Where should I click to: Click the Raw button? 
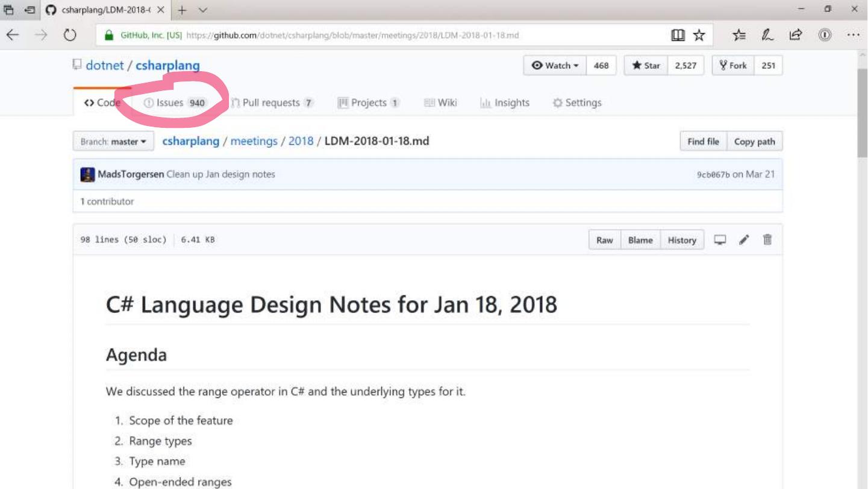tap(604, 240)
